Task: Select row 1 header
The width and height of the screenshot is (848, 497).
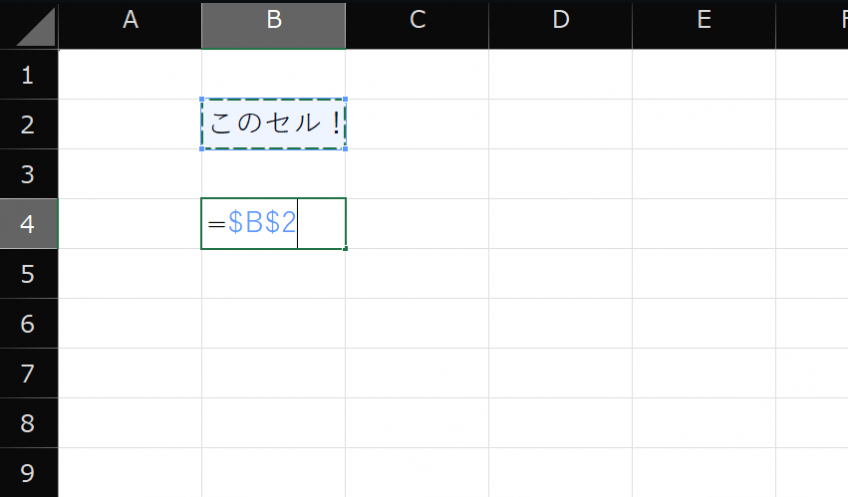Action: pyautogui.click(x=28, y=75)
